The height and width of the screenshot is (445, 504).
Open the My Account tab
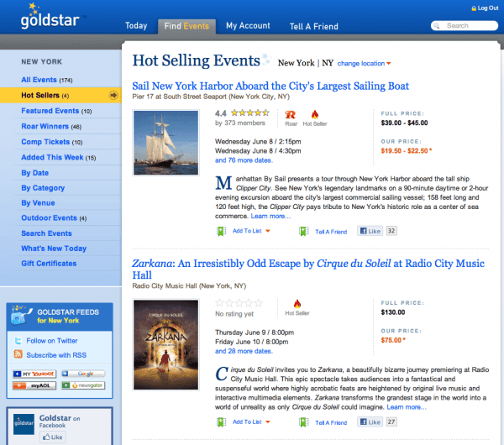pyautogui.click(x=248, y=26)
